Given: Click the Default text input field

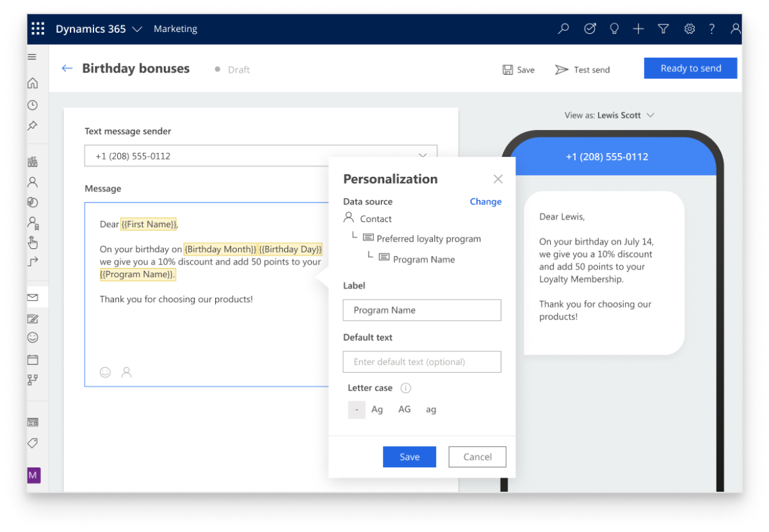Looking at the screenshot, I should point(422,362).
